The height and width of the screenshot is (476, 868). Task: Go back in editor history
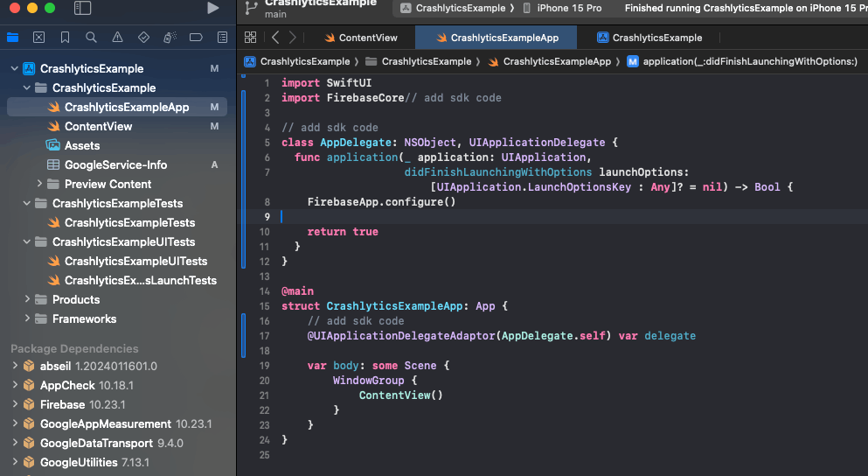point(275,37)
